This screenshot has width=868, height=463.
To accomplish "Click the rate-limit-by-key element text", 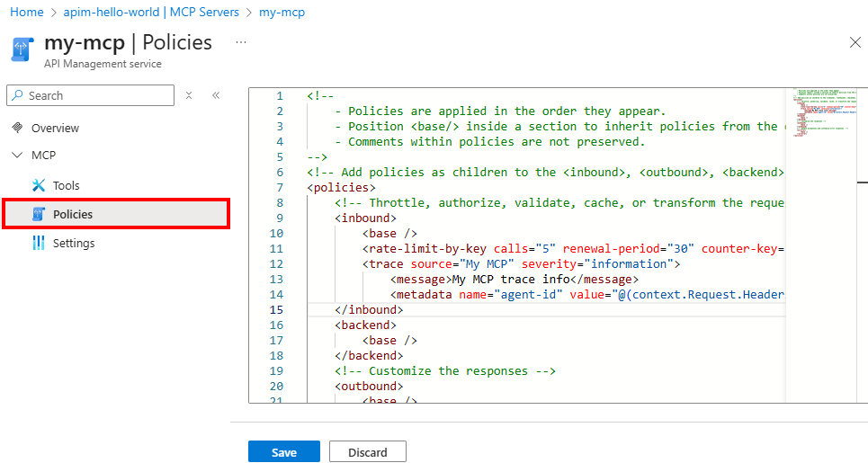I will (x=425, y=249).
